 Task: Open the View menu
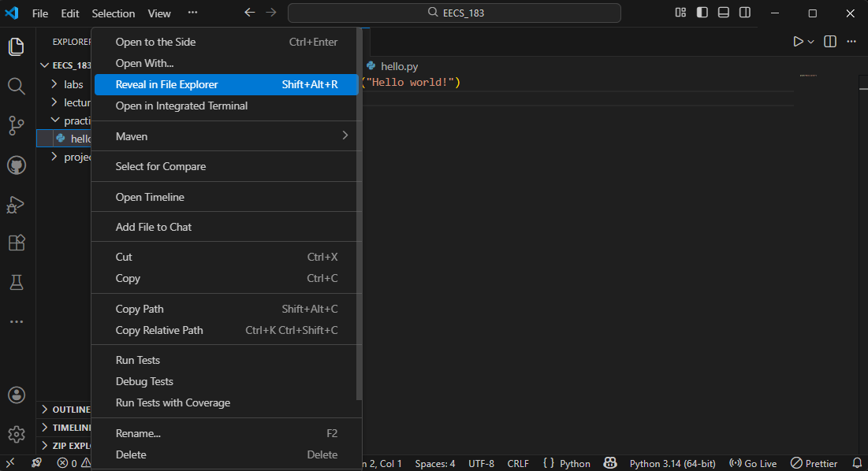click(159, 13)
